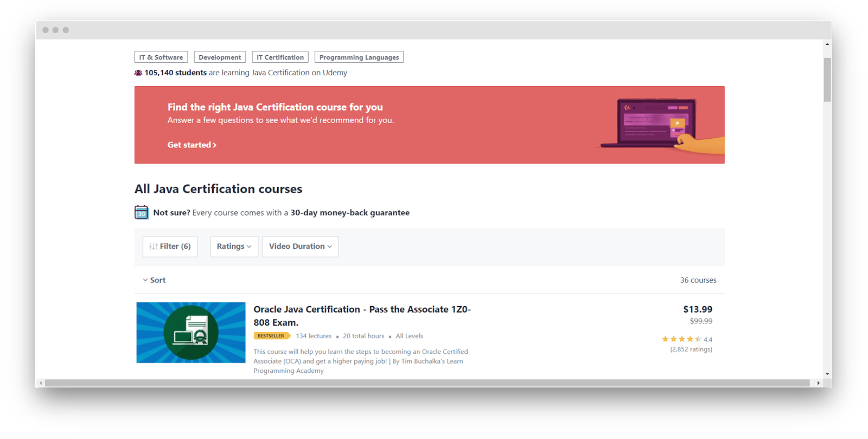Click the banner heading 'Find the right Java Certification course'
The image size is (868, 439).
click(275, 107)
